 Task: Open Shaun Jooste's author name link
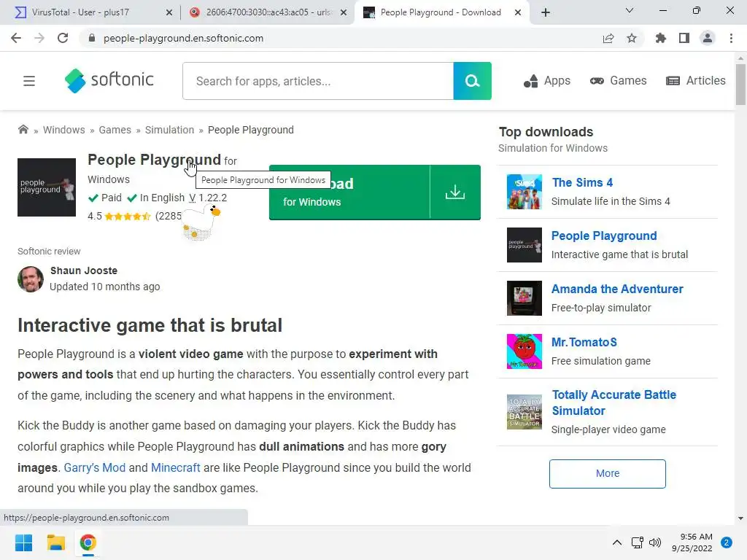coord(84,271)
